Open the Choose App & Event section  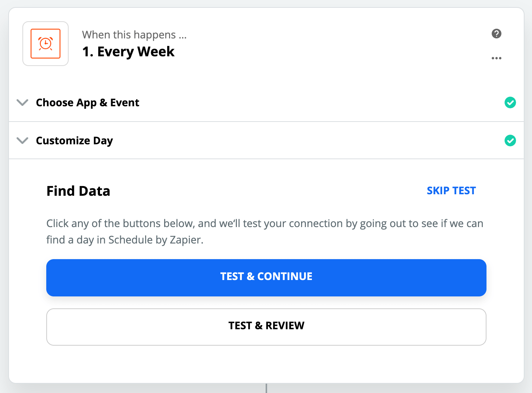coord(87,103)
